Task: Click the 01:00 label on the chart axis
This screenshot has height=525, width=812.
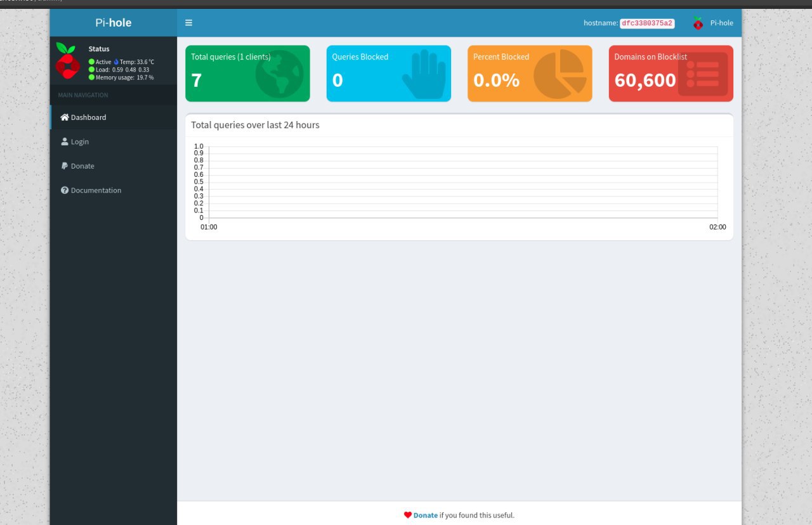Action: coord(209,227)
